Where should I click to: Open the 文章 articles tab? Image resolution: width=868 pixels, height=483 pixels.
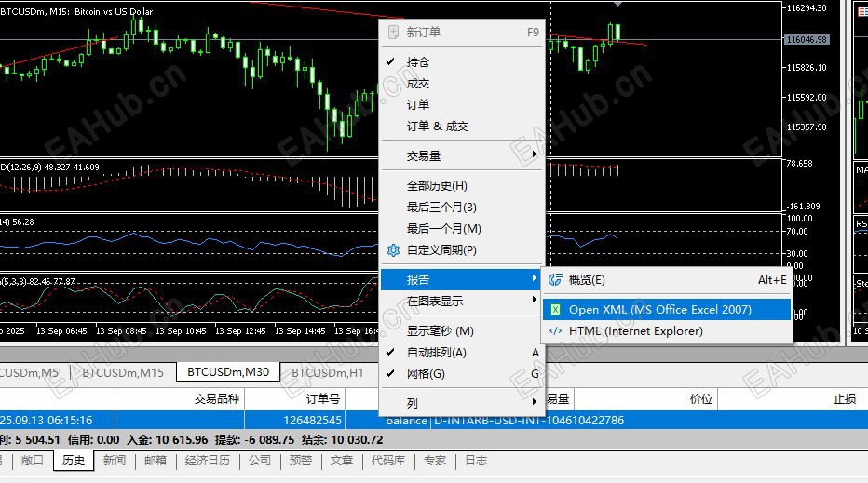click(342, 461)
